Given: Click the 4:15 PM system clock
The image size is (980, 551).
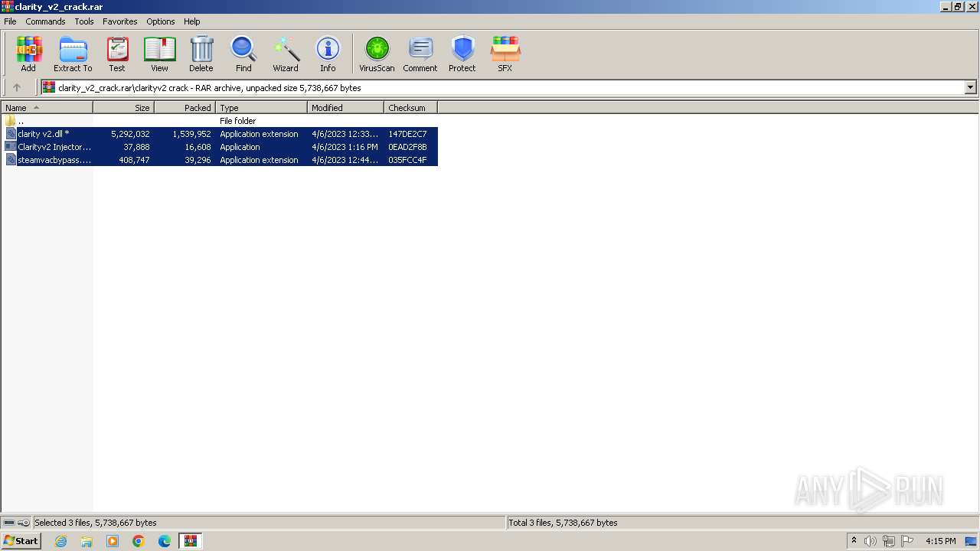Looking at the screenshot, I should click(x=940, y=541).
